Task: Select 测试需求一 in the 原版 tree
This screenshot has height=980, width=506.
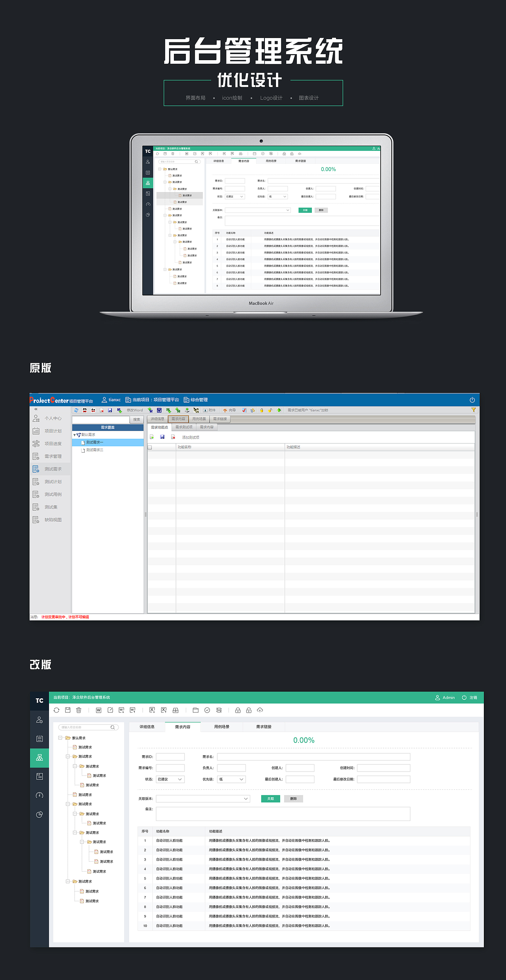Action: click(108, 442)
